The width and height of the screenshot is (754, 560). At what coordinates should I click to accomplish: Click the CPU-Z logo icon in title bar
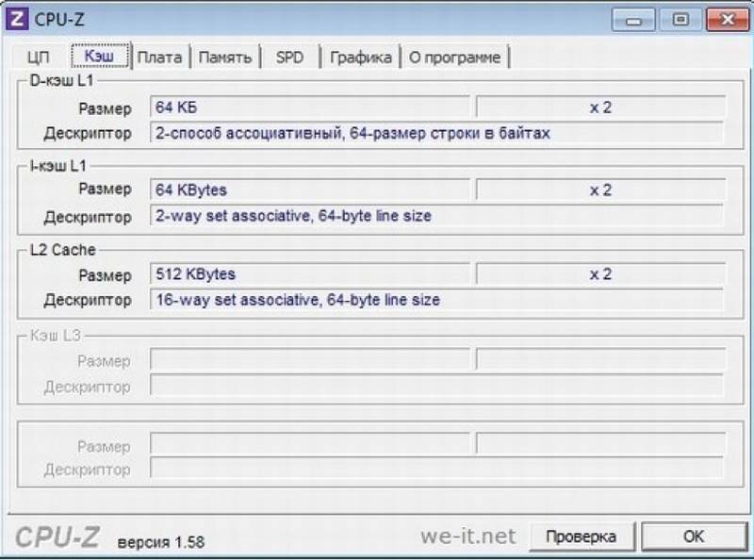point(17,19)
